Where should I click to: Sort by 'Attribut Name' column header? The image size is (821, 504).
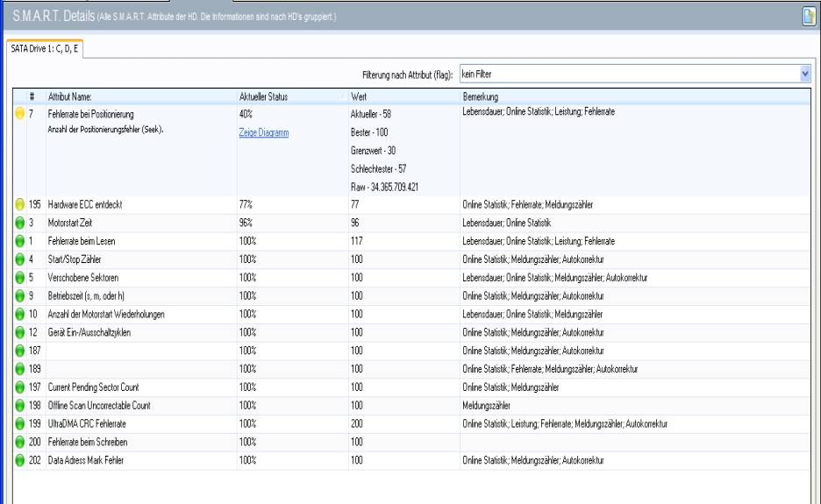(75, 95)
